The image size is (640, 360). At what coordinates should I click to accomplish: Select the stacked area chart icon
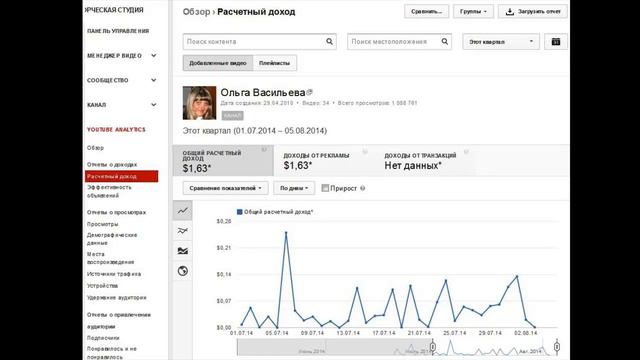coord(182,251)
